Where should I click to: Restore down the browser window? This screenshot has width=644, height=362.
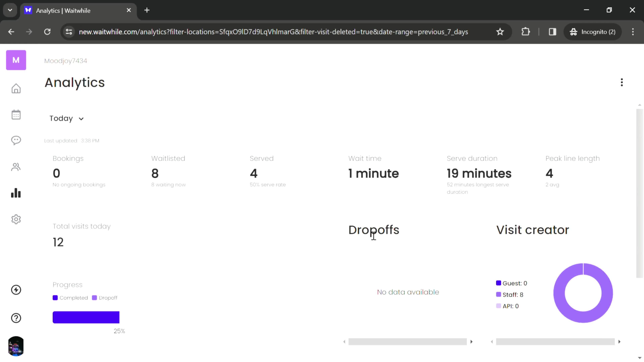click(609, 10)
